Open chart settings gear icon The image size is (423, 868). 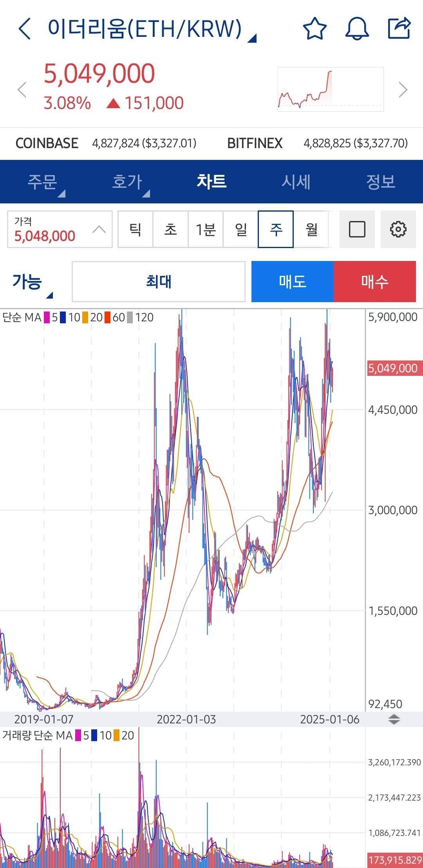pyautogui.click(x=398, y=229)
